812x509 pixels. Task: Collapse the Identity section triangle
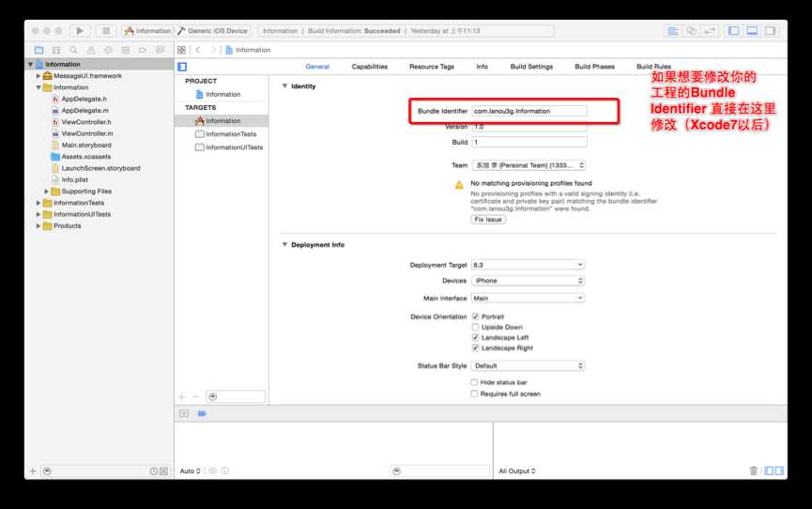coord(284,86)
